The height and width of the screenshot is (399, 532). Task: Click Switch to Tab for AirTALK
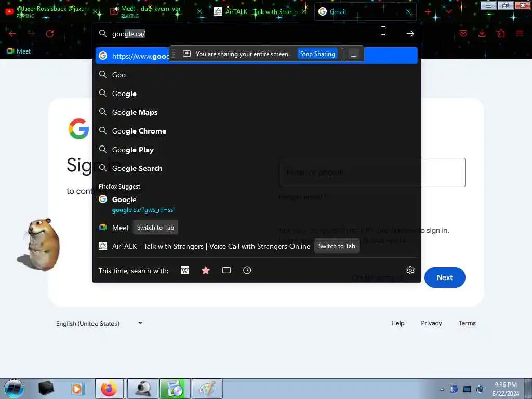(337, 246)
